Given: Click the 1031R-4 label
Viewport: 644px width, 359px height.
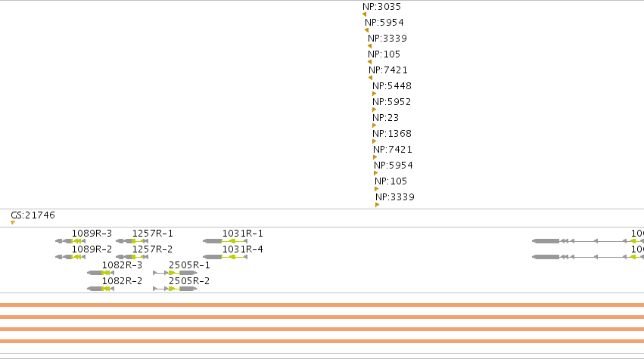Looking at the screenshot, I should click(x=243, y=249).
